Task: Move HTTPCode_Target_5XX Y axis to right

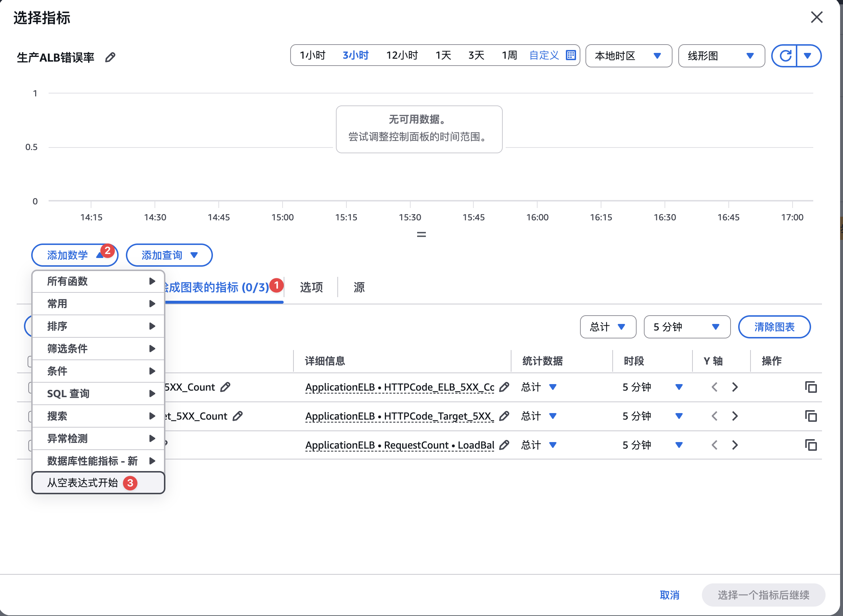Action: (735, 416)
